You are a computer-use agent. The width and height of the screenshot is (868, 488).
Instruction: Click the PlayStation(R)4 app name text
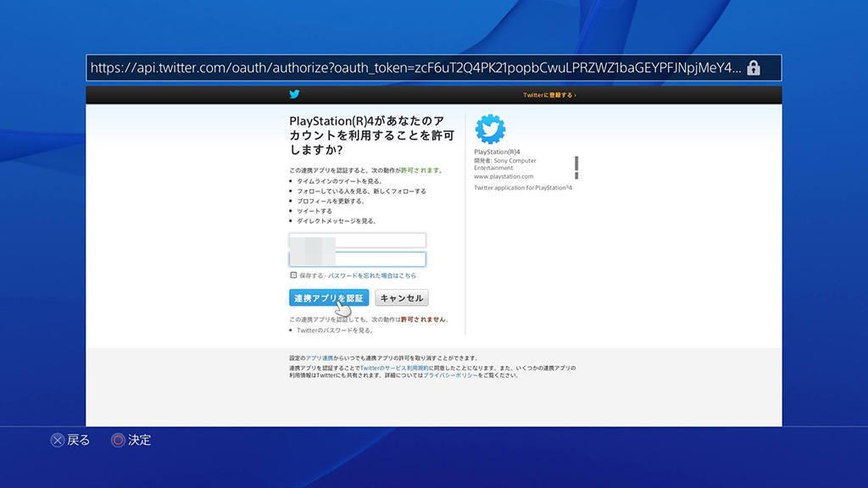[x=497, y=152]
